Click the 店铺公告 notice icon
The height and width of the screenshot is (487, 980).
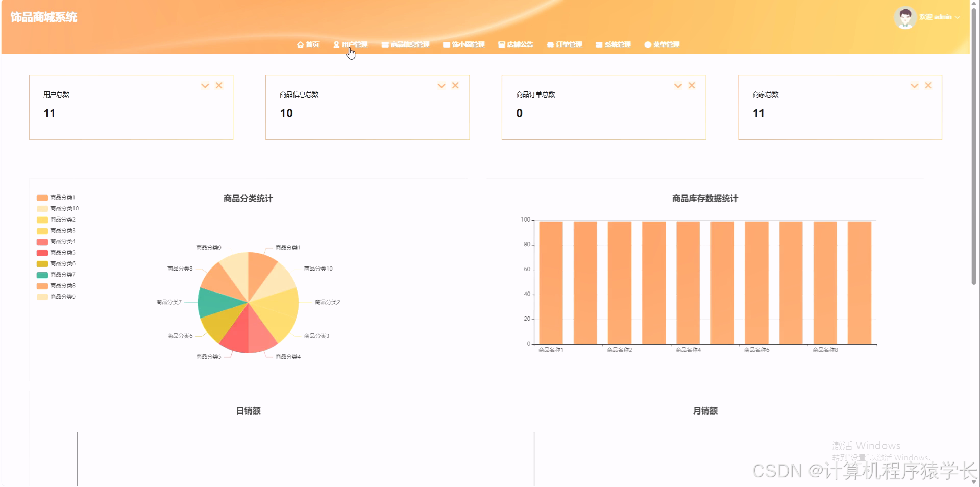[502, 45]
